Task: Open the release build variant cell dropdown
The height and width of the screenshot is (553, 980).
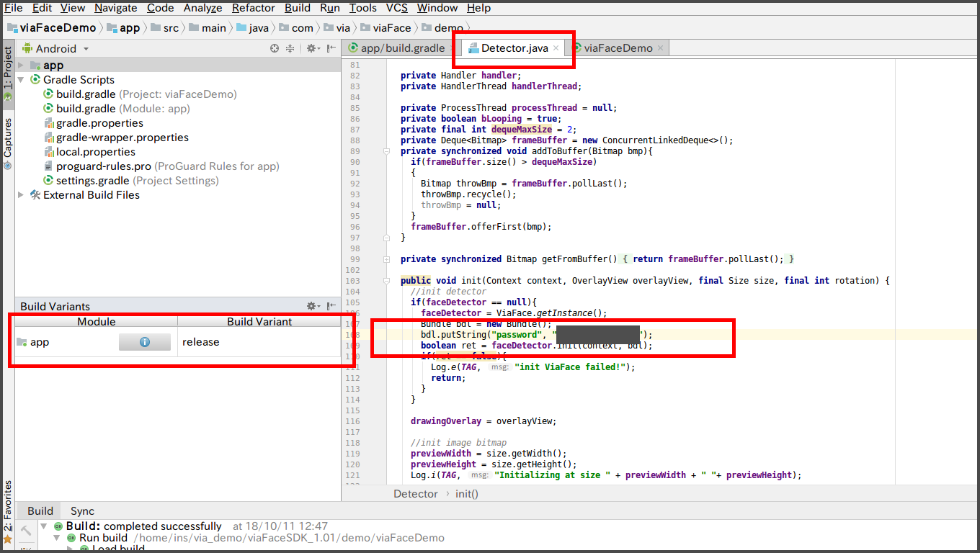Action: (x=259, y=342)
